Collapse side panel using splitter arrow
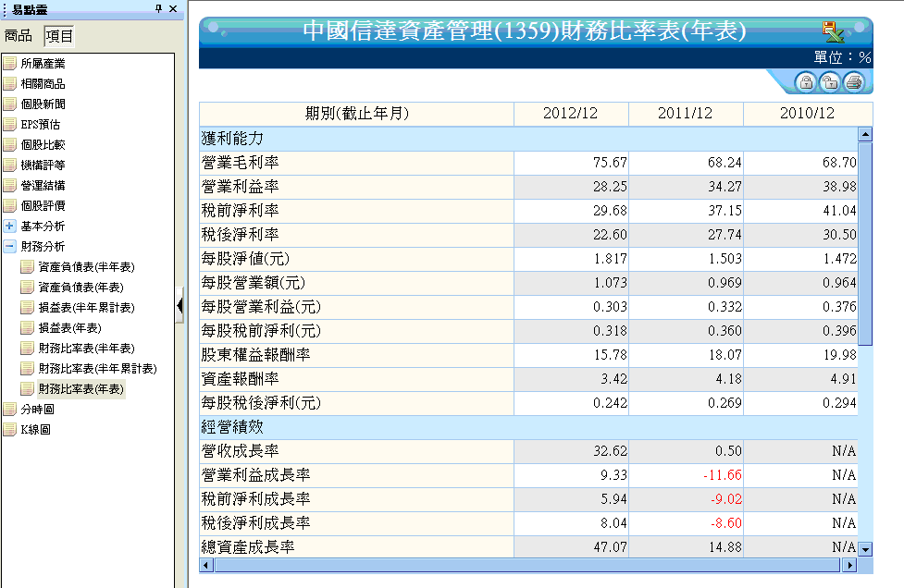This screenshot has width=904, height=588. (x=180, y=305)
